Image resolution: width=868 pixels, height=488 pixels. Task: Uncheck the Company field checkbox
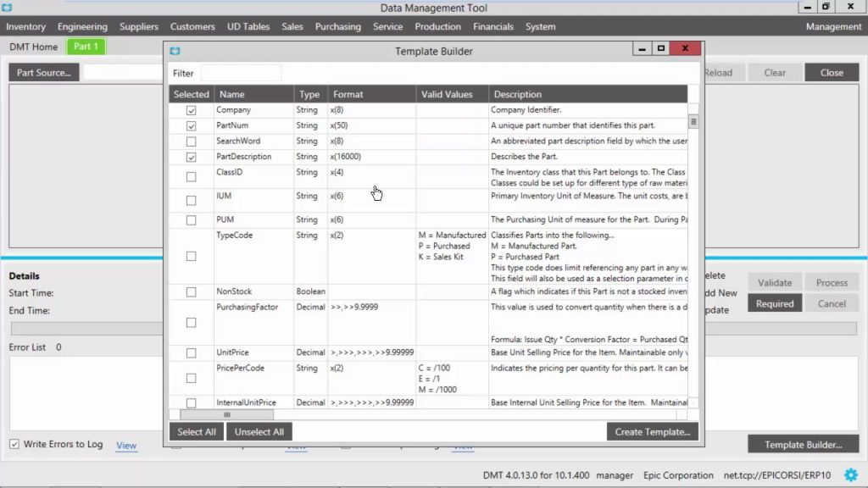191,110
